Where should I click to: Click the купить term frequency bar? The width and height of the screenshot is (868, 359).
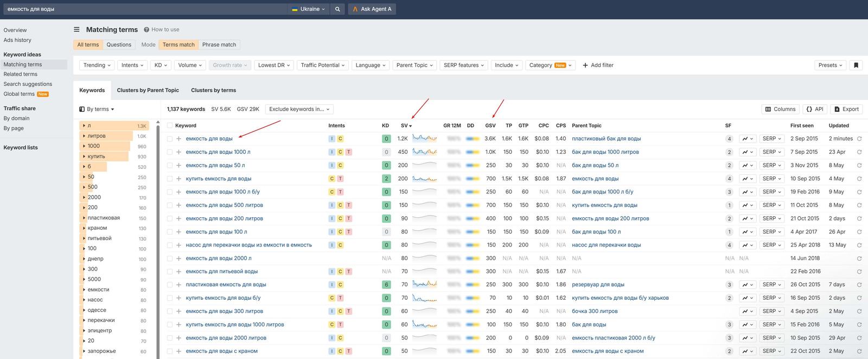pyautogui.click(x=104, y=156)
